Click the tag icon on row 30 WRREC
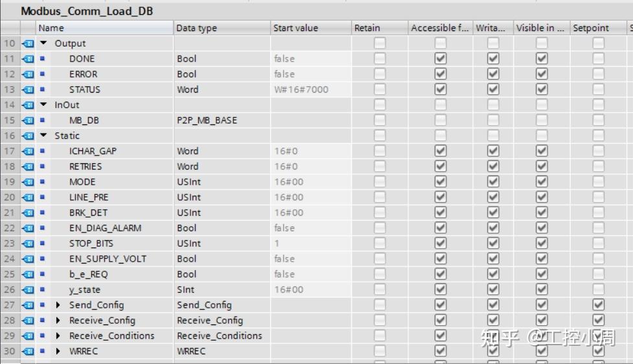Screen dimensions: 633x364 click(28, 351)
